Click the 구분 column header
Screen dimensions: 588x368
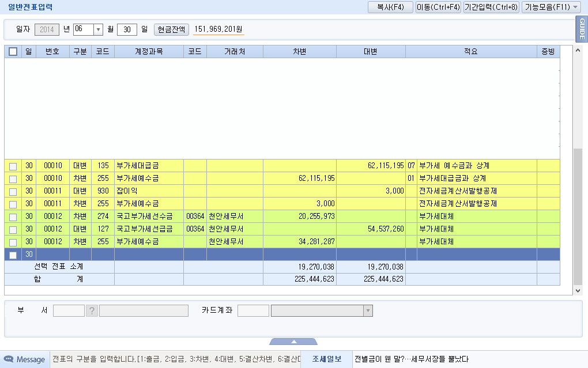click(80, 52)
